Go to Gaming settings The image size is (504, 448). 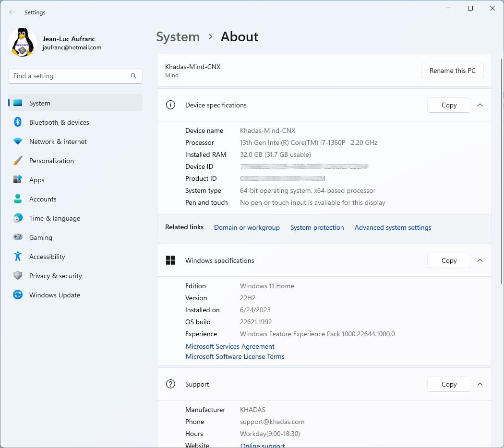pyautogui.click(x=75, y=237)
